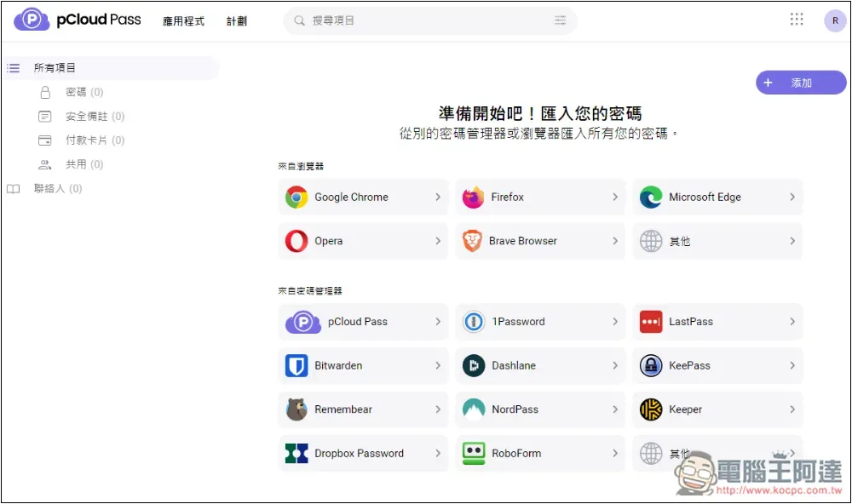The height and width of the screenshot is (504, 852).
Task: Click the 搜尋項目 search field
Action: tap(426, 20)
